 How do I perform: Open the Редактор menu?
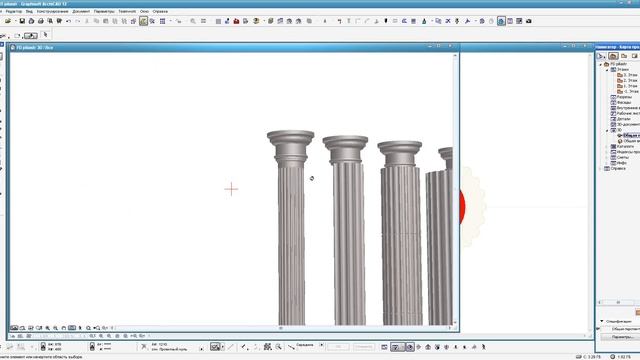pos(14,11)
